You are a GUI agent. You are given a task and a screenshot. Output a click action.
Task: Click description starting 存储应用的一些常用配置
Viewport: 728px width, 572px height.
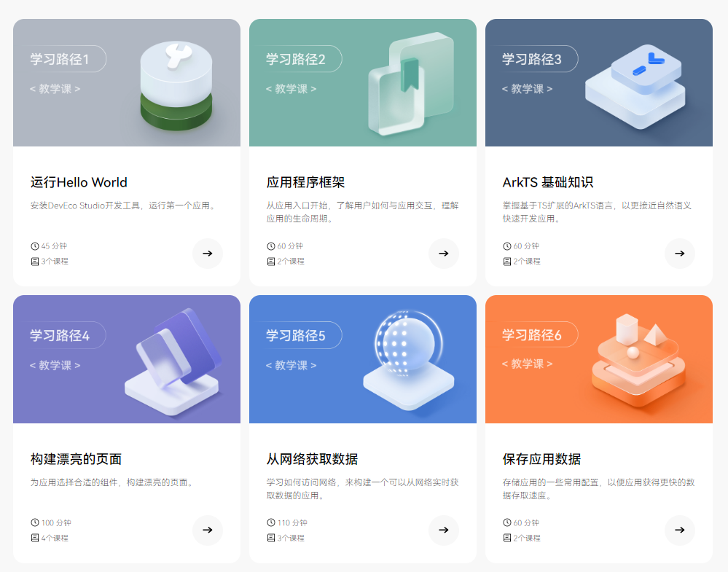[598, 489]
